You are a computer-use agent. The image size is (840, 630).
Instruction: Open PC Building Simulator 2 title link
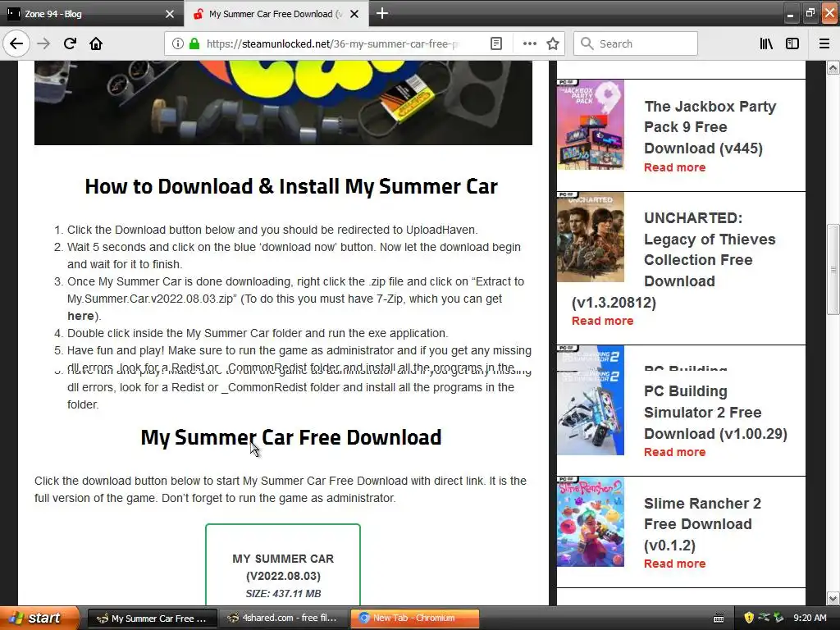tap(715, 412)
